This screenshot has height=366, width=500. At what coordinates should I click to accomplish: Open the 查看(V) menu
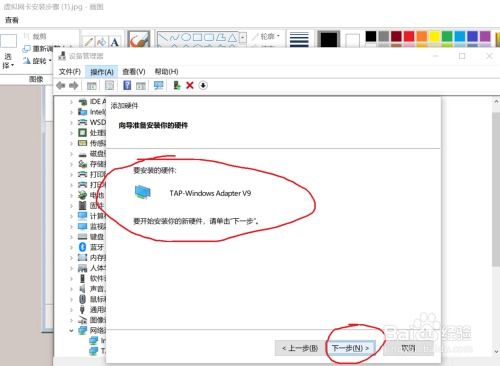click(x=133, y=72)
